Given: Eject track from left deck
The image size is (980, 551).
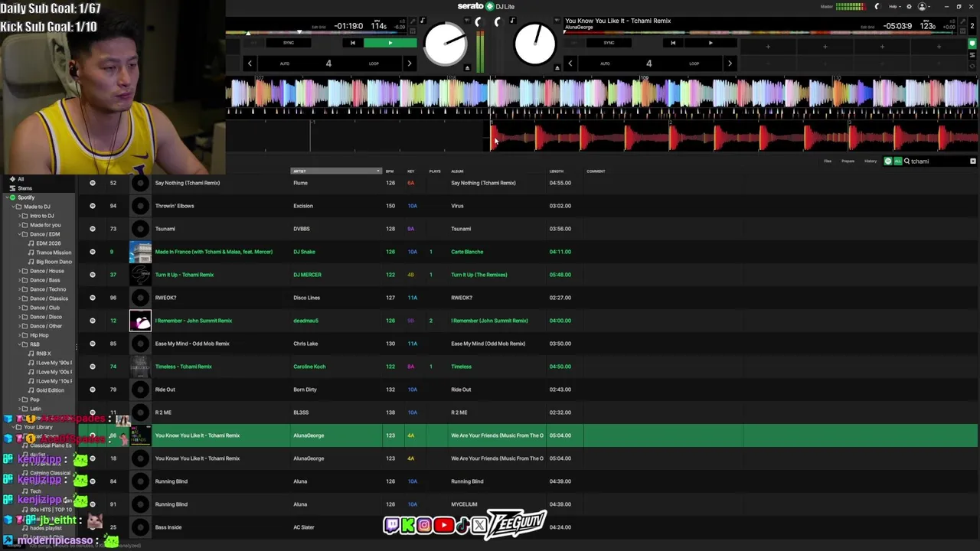Looking at the screenshot, I should (x=467, y=67).
